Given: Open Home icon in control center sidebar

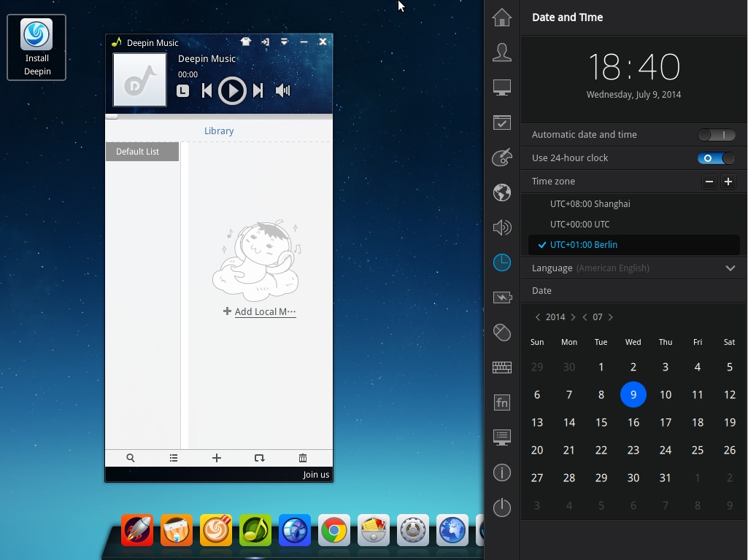Looking at the screenshot, I should (x=502, y=17).
